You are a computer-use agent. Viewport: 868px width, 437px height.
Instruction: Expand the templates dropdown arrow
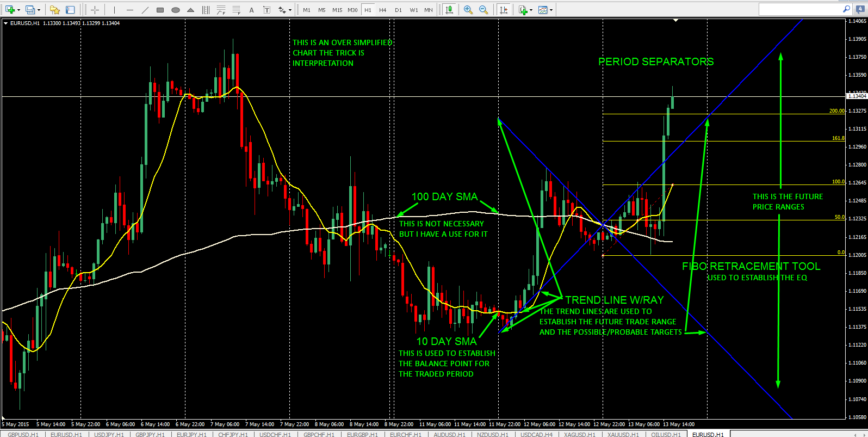pos(551,10)
